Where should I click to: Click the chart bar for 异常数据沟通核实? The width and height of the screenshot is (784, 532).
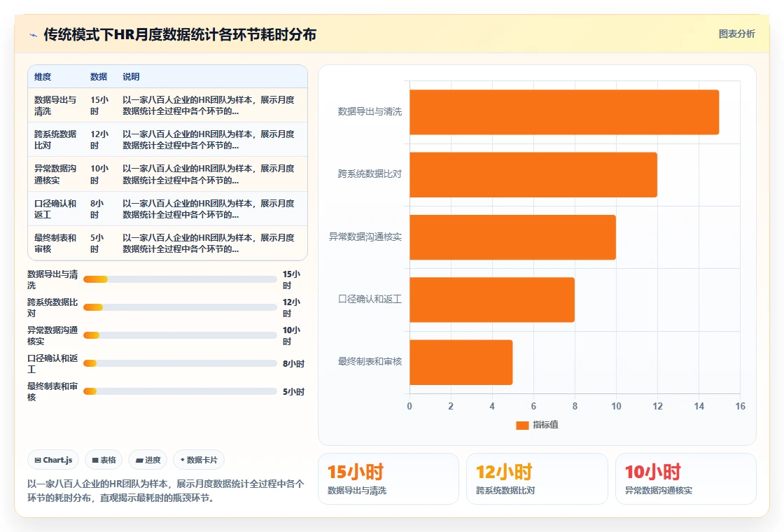(512, 237)
